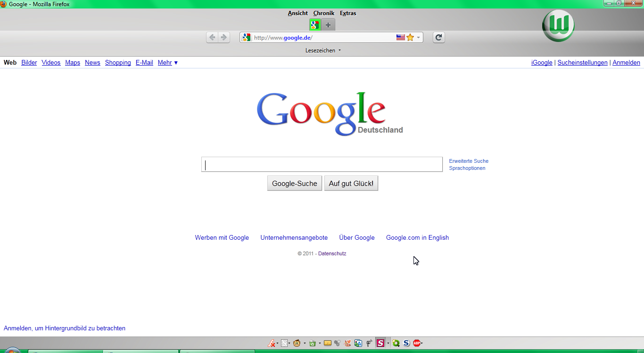Open the Erweiterte Suche link
This screenshot has height=353, width=644.
(x=469, y=161)
